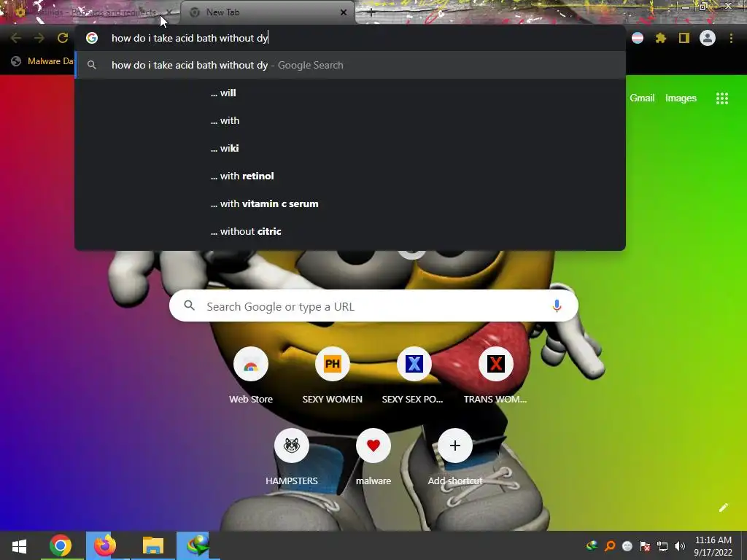
Task: Switch to the New Tab tab
Action: tap(268, 12)
